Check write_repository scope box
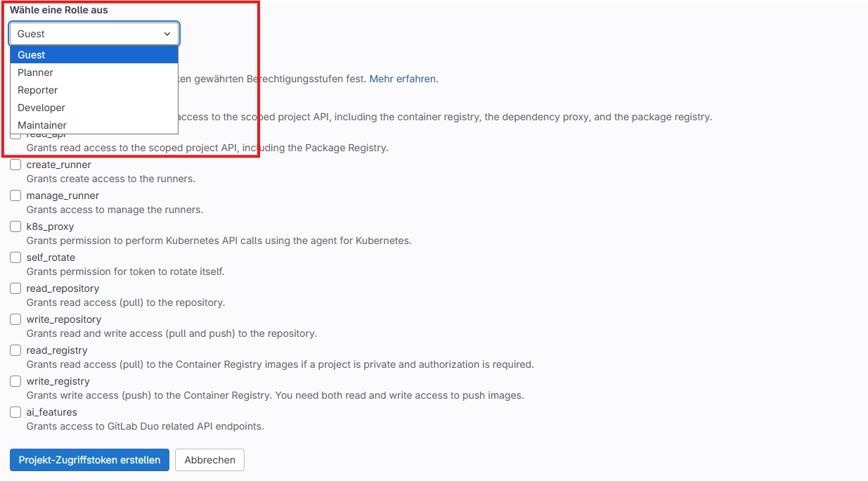This screenshot has width=868, height=481. click(15, 319)
